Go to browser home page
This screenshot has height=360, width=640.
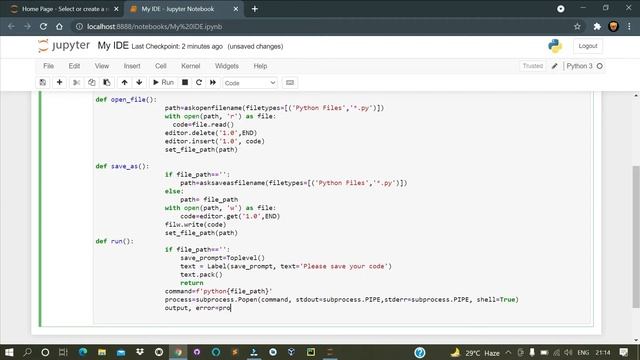[x=60, y=27]
